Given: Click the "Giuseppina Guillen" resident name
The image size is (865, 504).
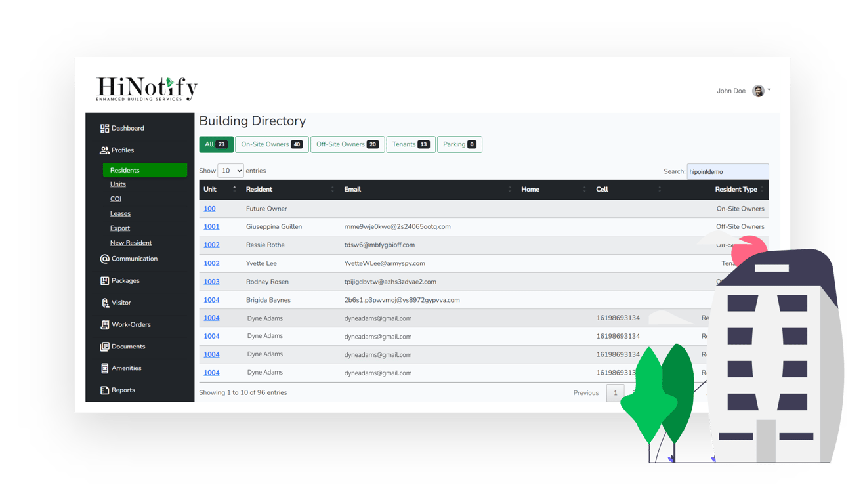Looking at the screenshot, I should [x=274, y=227].
